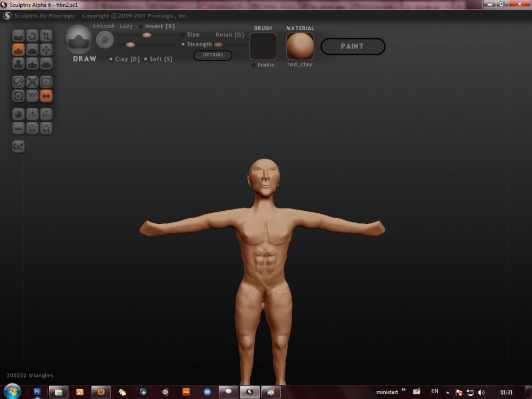This screenshot has height=399, width=532.
Task: Select the Crease sculpting tool
Action: (19, 36)
